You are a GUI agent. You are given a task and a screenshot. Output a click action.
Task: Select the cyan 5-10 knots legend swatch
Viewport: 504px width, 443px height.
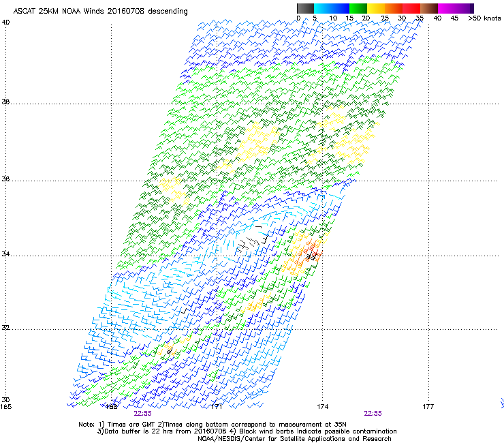(x=323, y=8)
